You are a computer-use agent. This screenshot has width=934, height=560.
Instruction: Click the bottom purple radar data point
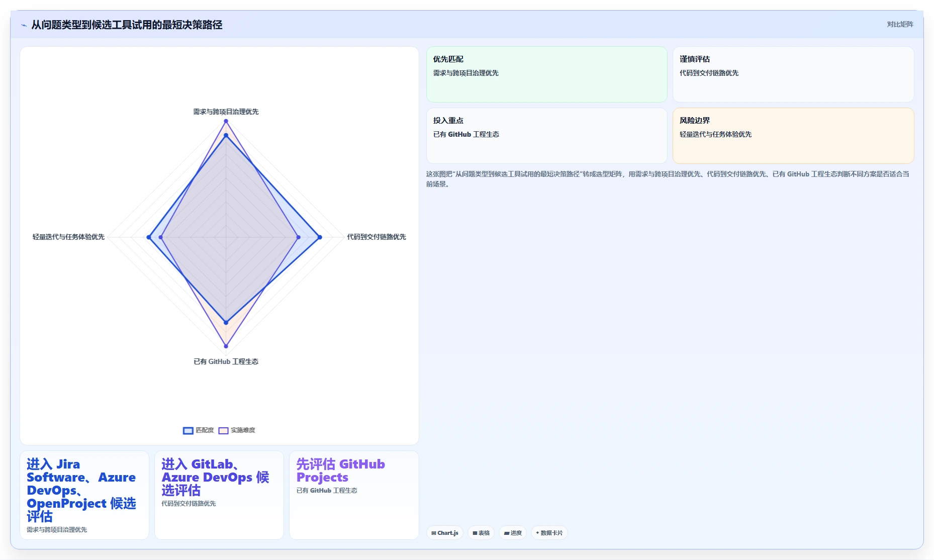[226, 346]
